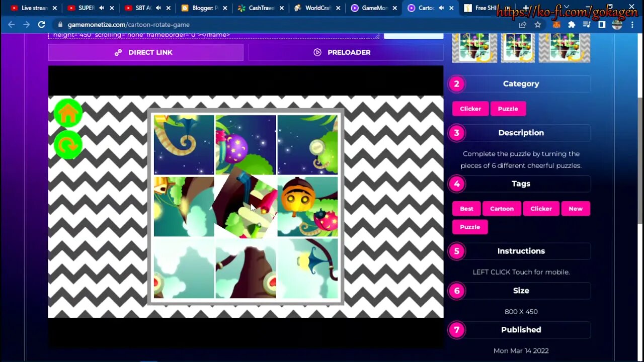This screenshot has height=362, width=644.
Task: Reload the gamemonetize page
Action: tap(42, 25)
